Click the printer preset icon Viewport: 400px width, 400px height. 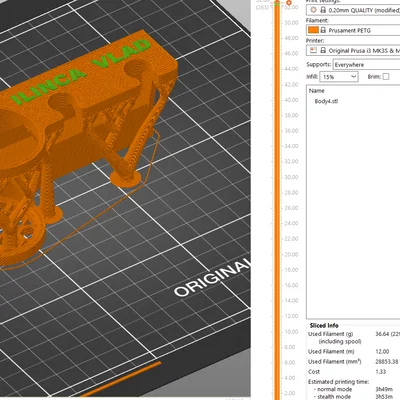pyautogui.click(x=313, y=50)
